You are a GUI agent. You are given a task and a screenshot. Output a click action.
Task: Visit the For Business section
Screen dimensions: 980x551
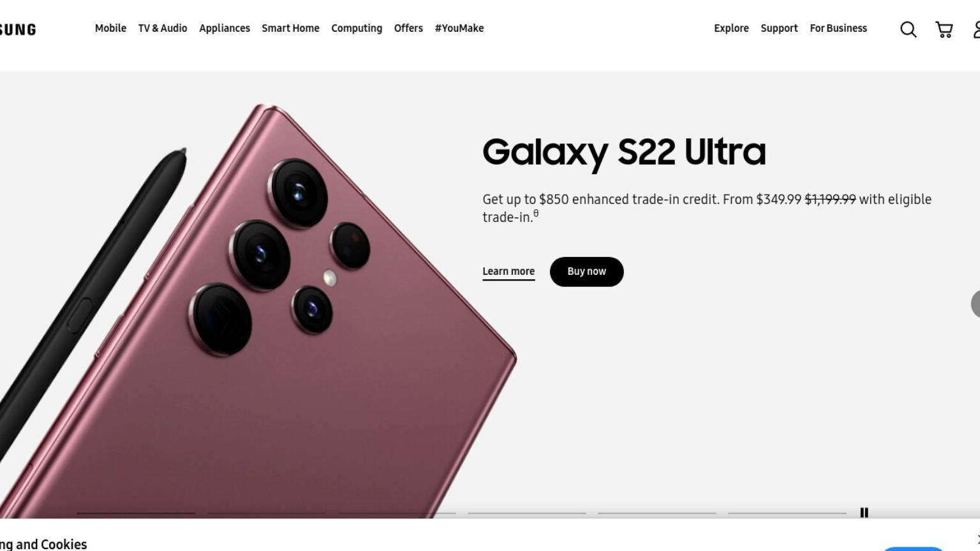pos(838,28)
